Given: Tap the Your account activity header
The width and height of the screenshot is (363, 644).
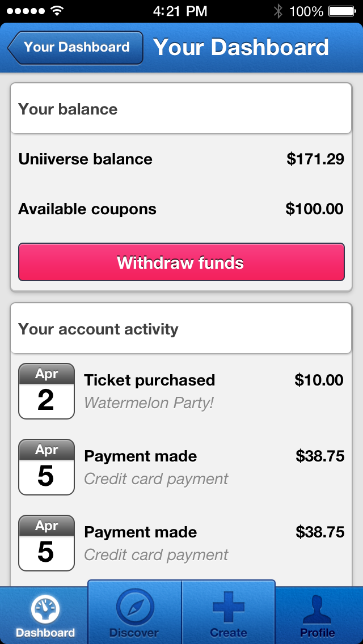Looking at the screenshot, I should (x=181, y=329).
